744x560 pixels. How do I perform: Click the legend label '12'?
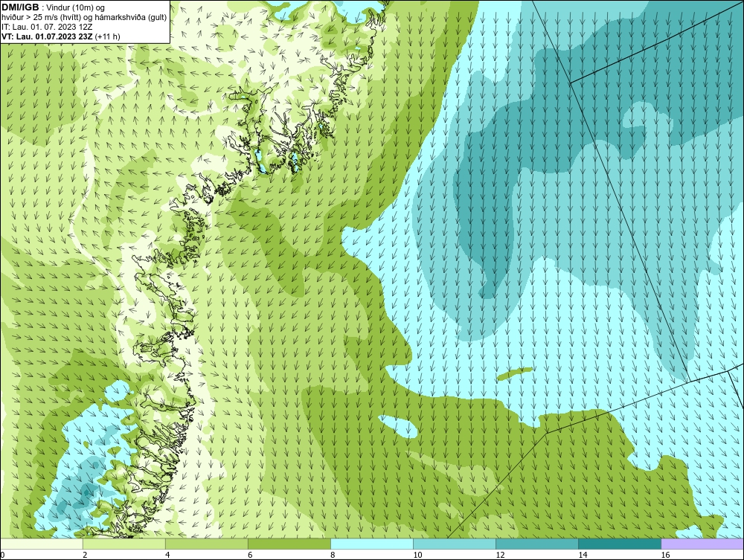pos(500,555)
